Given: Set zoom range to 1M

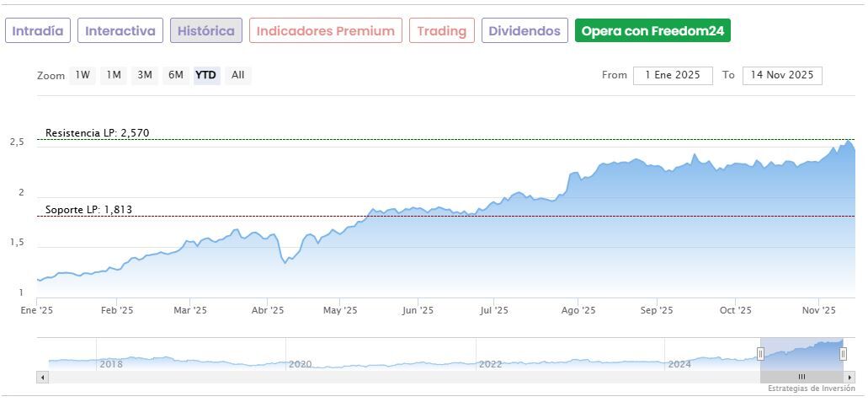Looking at the screenshot, I should (x=114, y=75).
